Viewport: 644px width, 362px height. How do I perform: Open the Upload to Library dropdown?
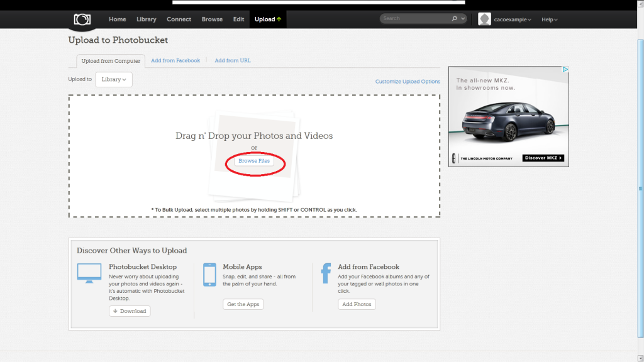click(114, 80)
